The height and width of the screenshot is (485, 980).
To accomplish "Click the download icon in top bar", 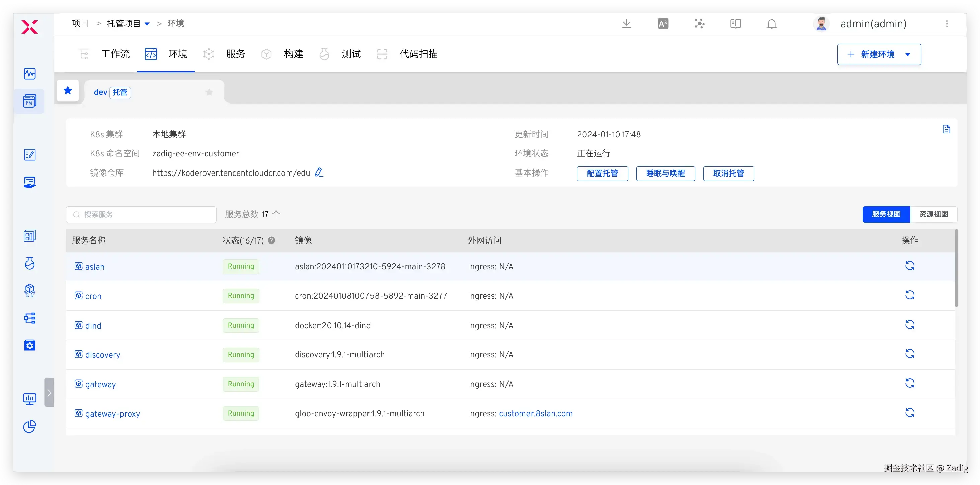I will pyautogui.click(x=626, y=24).
